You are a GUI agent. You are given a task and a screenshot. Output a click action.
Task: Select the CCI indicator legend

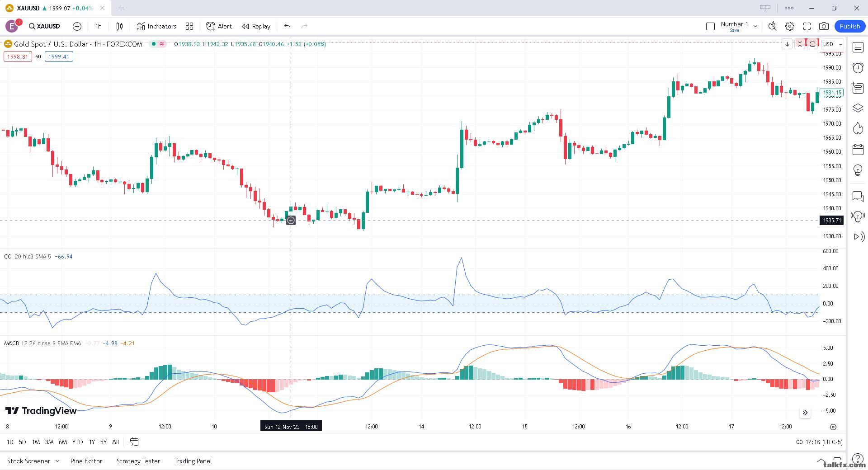[28, 256]
